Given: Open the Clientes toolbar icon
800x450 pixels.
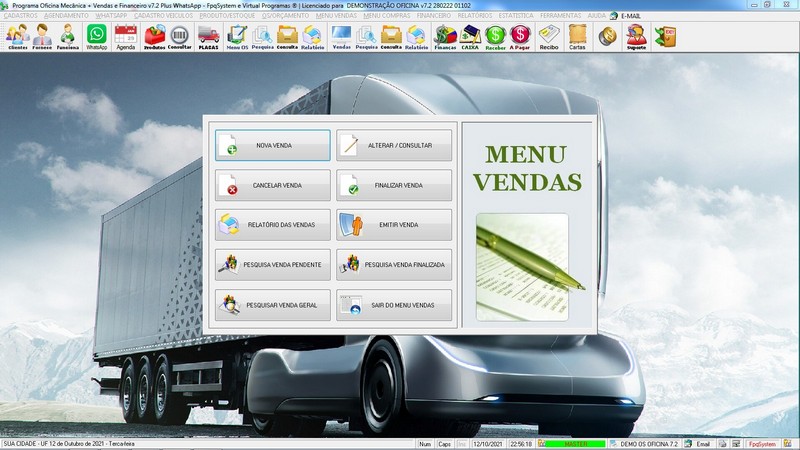Looking at the screenshot, I should (18, 37).
